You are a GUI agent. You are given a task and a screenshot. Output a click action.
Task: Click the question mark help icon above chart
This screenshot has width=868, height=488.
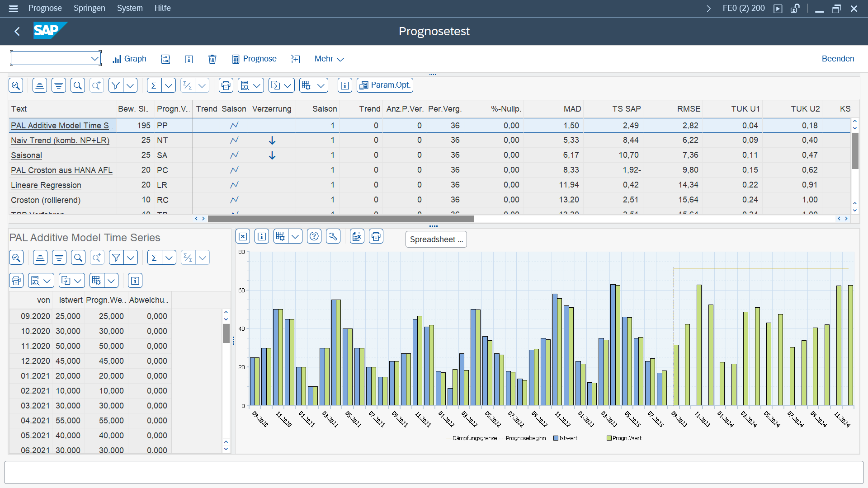(x=314, y=236)
